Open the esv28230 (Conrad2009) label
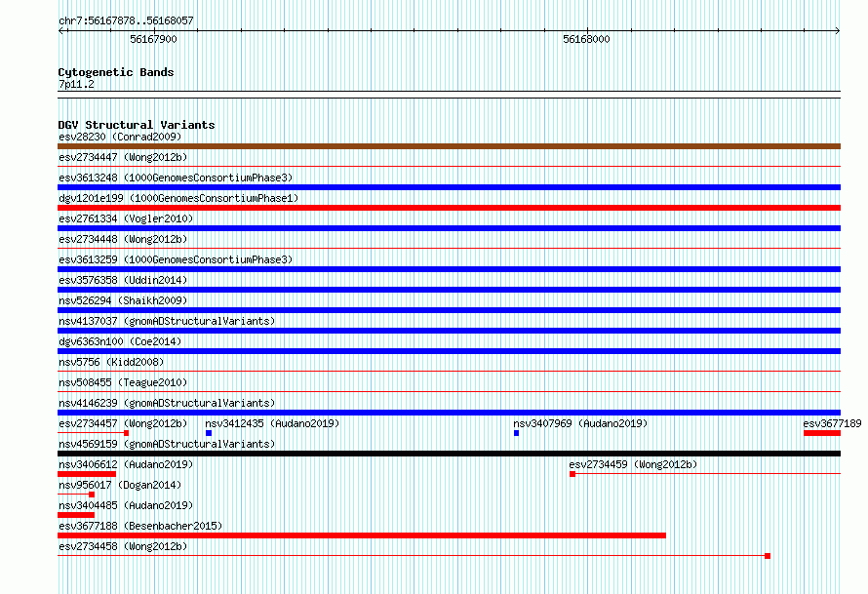Image resolution: width=868 pixels, height=594 pixels. coord(120,137)
